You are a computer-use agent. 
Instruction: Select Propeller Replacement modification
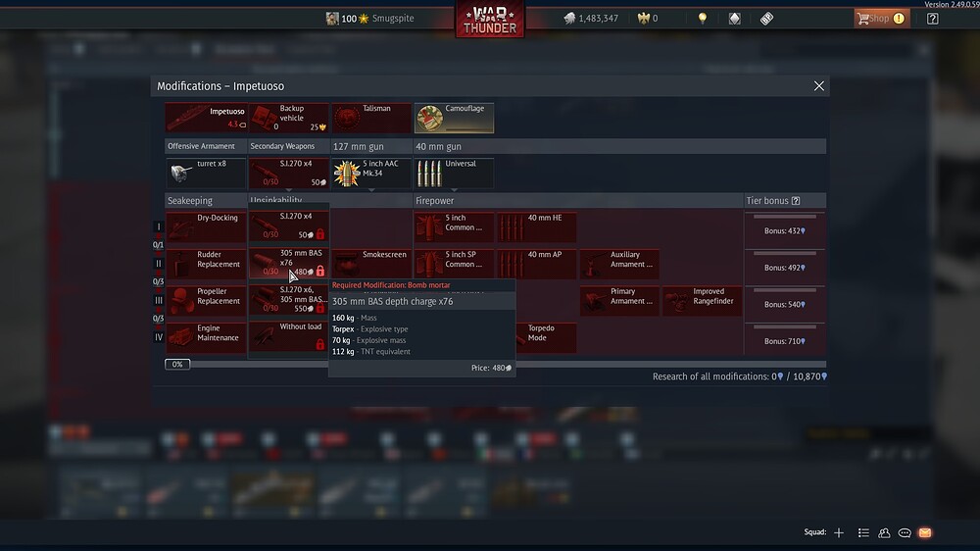(x=206, y=301)
